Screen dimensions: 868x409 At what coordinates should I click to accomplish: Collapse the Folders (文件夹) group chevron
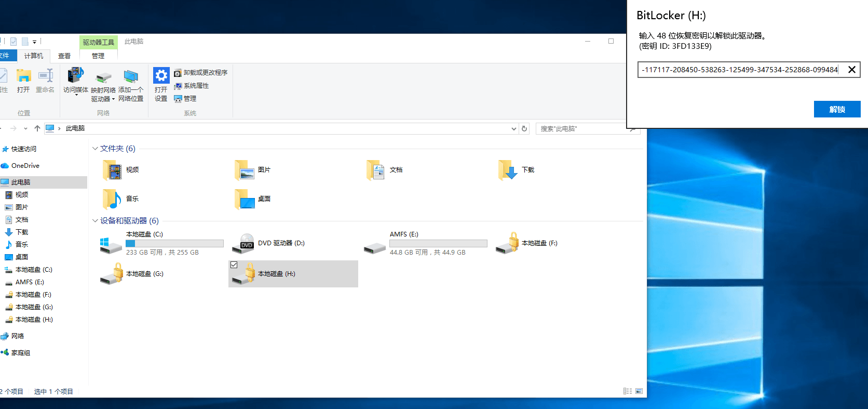(95, 149)
